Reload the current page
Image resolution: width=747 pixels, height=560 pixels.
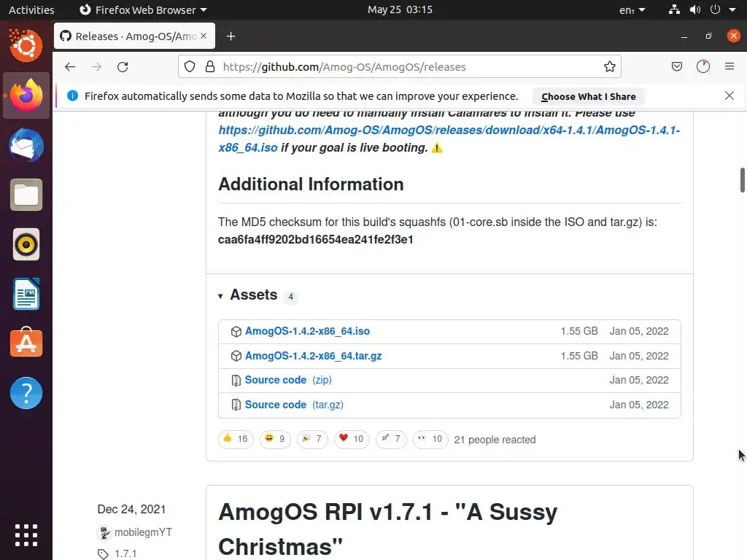tap(123, 66)
